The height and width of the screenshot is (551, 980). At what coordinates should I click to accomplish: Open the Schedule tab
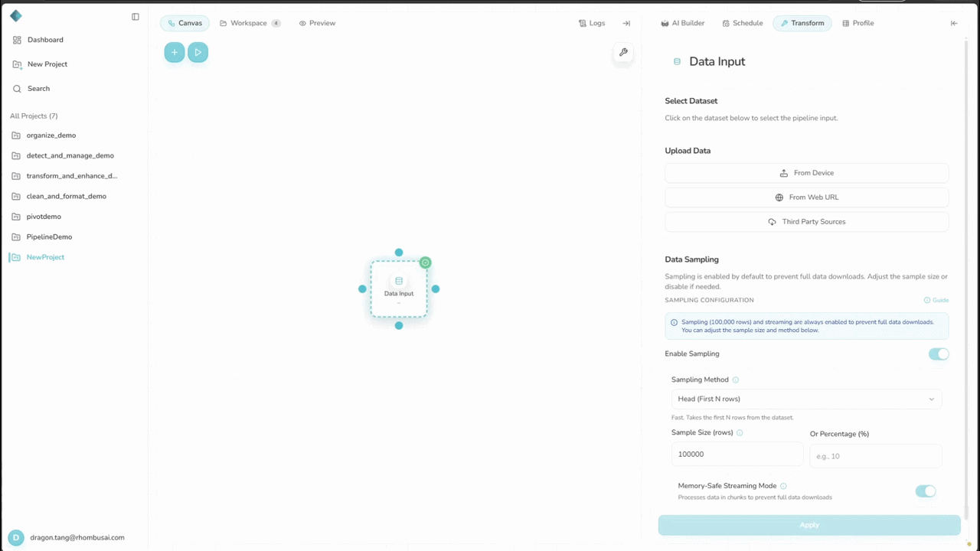click(x=743, y=23)
